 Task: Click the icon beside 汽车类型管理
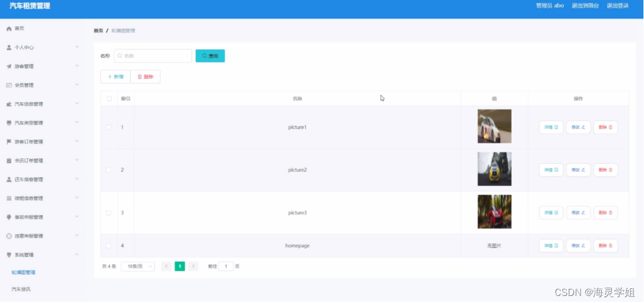pyautogui.click(x=9, y=123)
